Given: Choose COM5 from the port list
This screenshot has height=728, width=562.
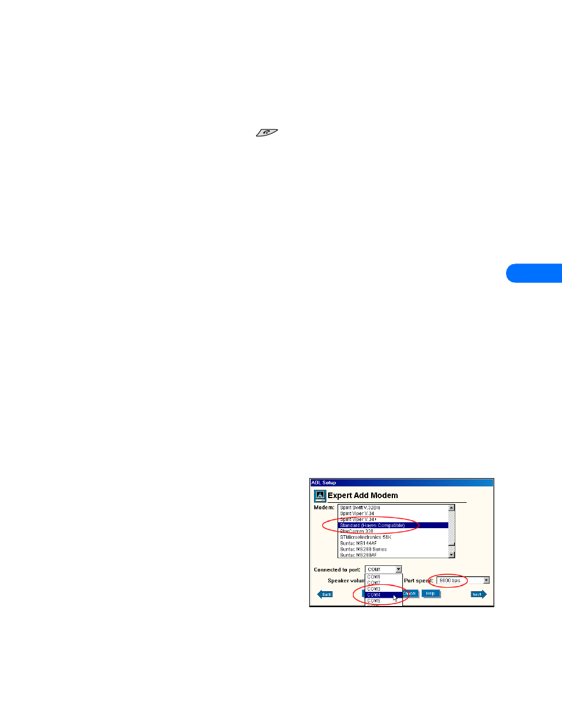Looking at the screenshot, I should coord(384,601).
